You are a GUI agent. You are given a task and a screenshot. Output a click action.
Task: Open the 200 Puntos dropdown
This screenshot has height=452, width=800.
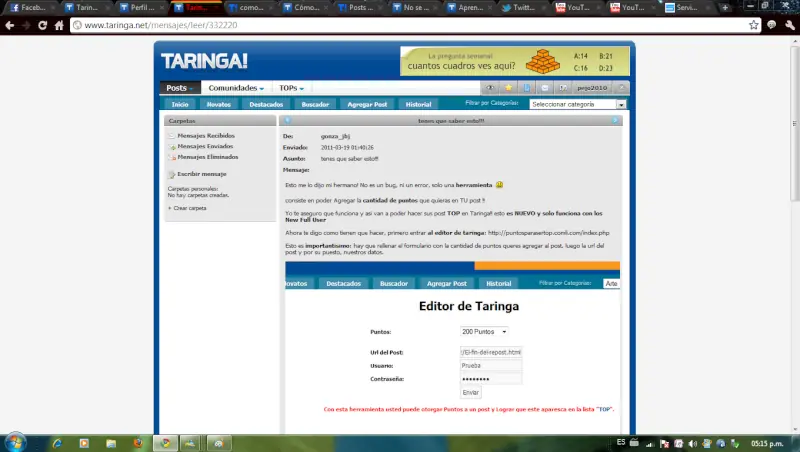click(x=484, y=332)
